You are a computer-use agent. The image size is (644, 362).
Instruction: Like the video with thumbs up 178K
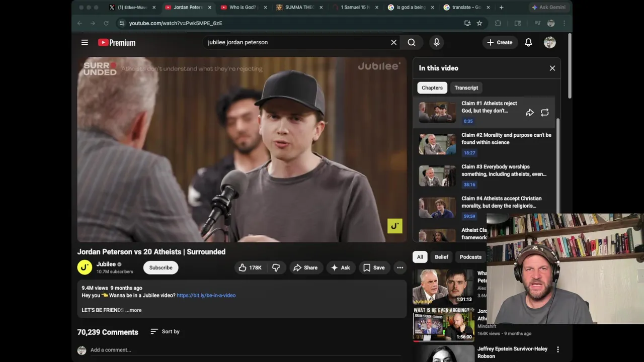tap(250, 267)
